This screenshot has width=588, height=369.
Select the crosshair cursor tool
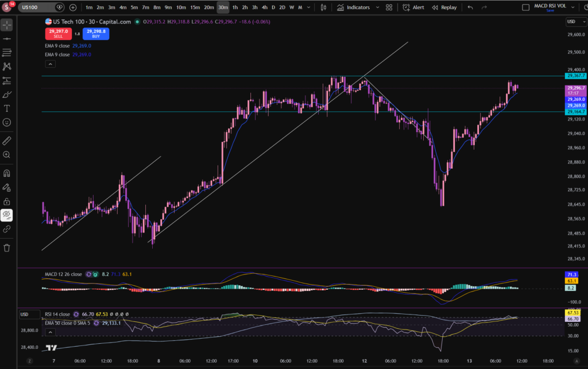(7, 25)
